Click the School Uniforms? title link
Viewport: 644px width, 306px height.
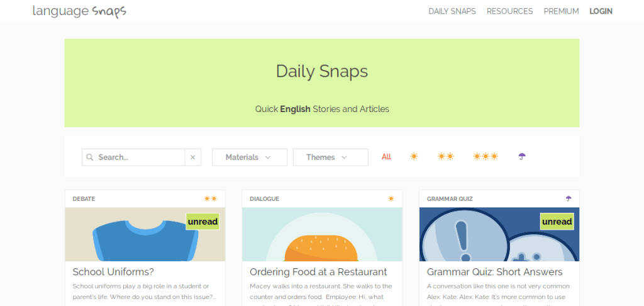click(x=113, y=272)
